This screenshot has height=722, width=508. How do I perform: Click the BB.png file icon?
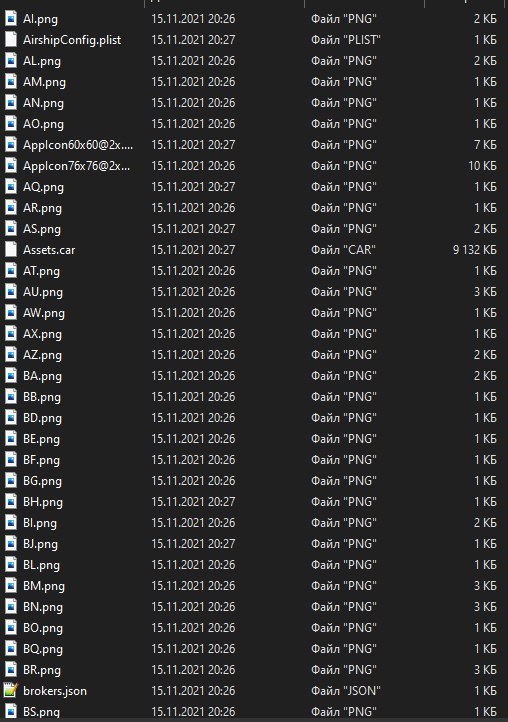[x=11, y=397]
